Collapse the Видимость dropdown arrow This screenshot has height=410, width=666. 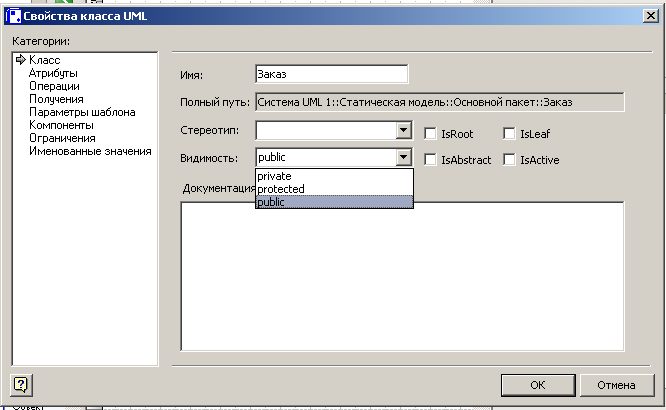(x=404, y=158)
